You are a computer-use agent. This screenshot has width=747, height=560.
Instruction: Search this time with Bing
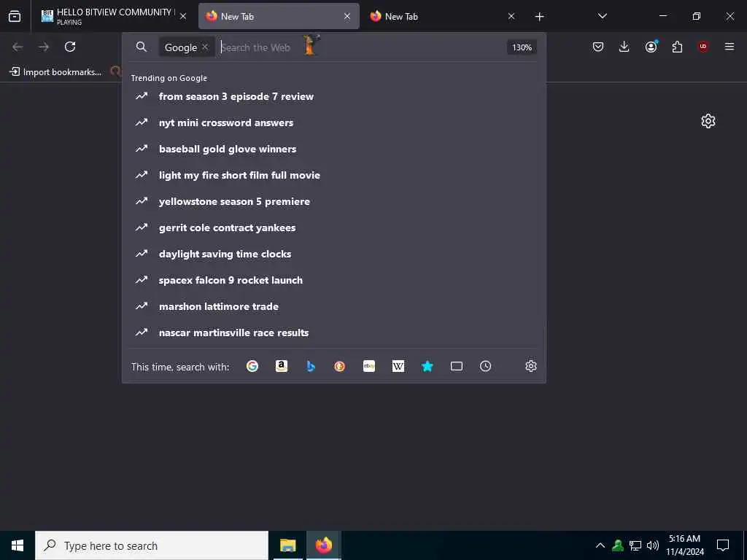[311, 366]
